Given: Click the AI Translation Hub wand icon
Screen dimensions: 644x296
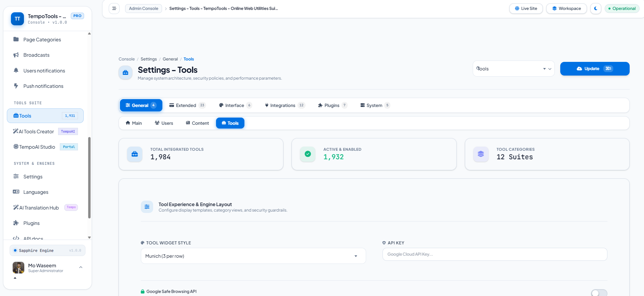Looking at the screenshot, I should (16, 207).
